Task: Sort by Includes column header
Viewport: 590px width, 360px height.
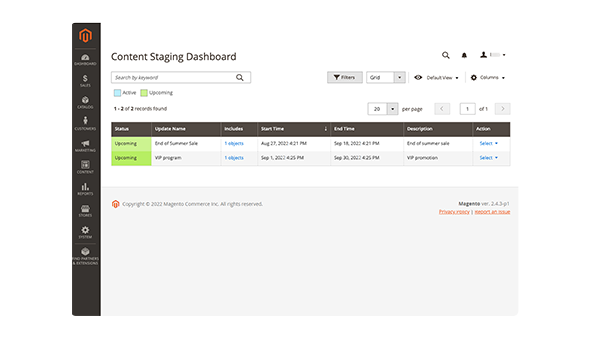Action: (x=239, y=129)
